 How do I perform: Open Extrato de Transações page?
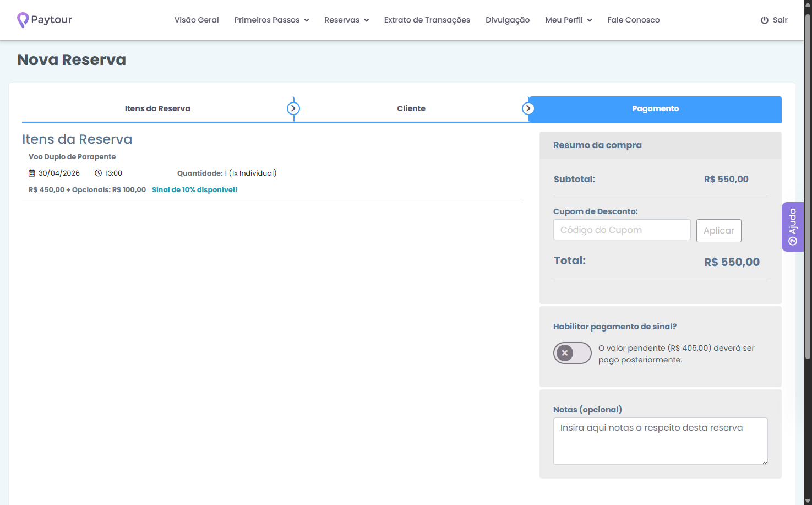[427, 20]
